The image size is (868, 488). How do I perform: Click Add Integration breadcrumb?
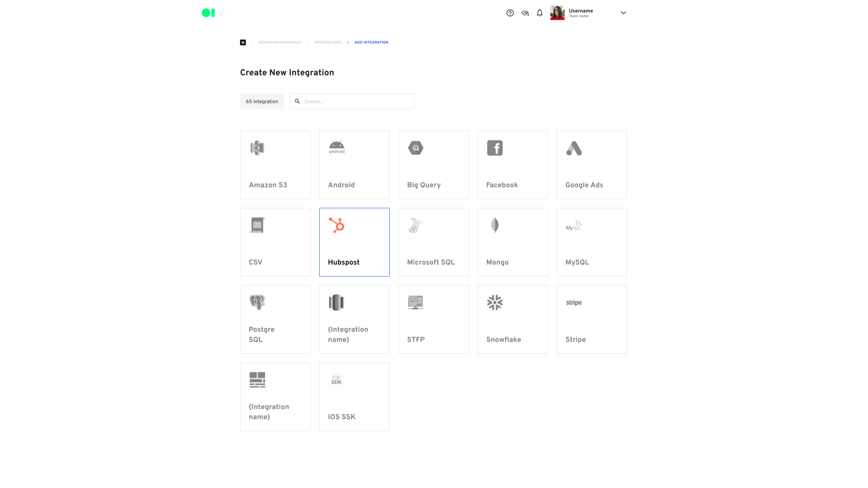click(x=371, y=42)
